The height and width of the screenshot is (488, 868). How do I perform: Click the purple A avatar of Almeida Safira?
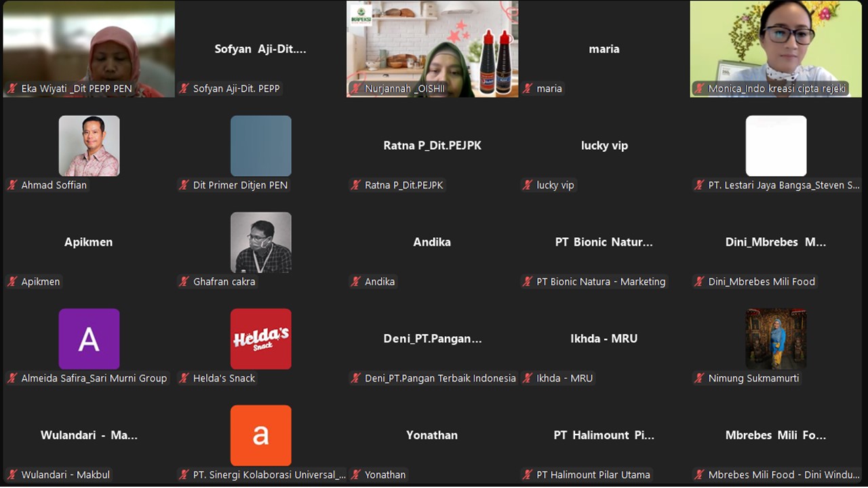(x=89, y=339)
